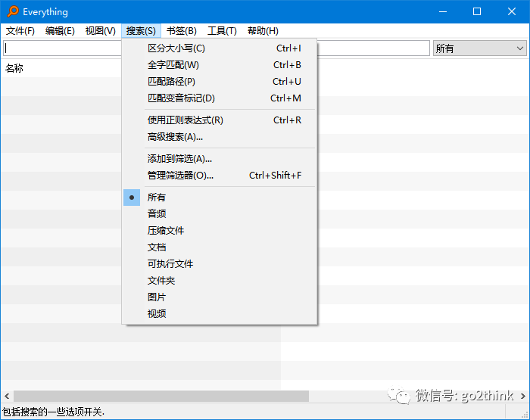Click the horizontal scrollbar thumb
This screenshot has height=420, width=530.
click(x=161, y=396)
